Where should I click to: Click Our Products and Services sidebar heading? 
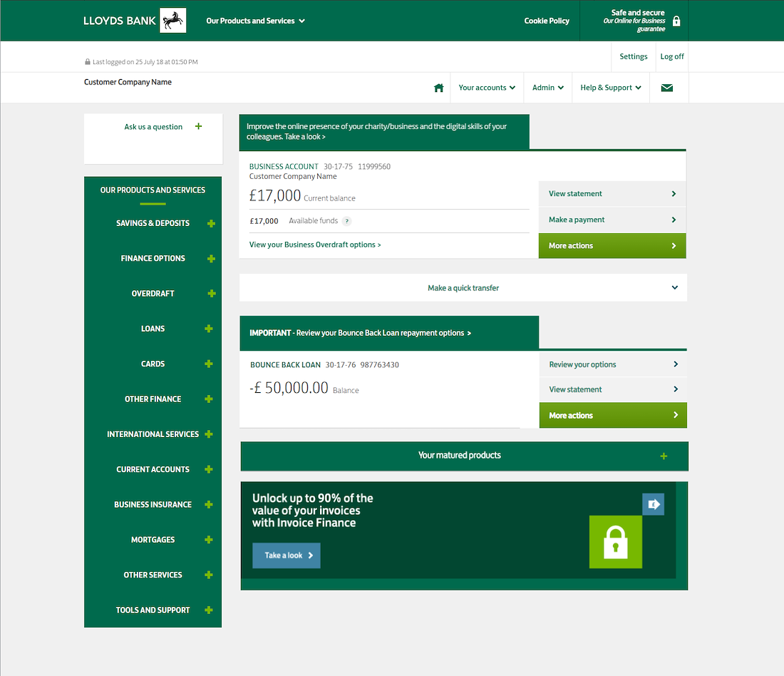[x=153, y=190]
